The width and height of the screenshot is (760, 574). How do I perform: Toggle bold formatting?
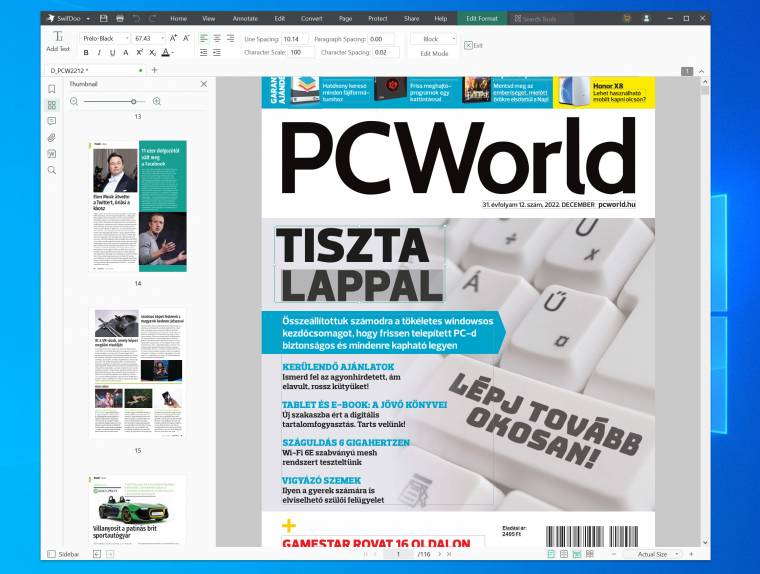pyautogui.click(x=86, y=52)
